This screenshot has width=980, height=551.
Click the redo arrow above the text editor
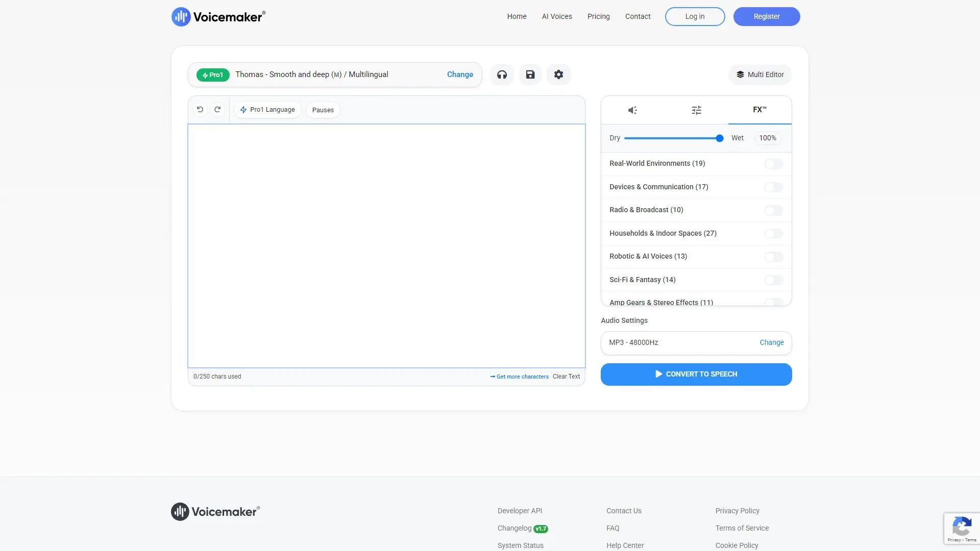(x=217, y=109)
